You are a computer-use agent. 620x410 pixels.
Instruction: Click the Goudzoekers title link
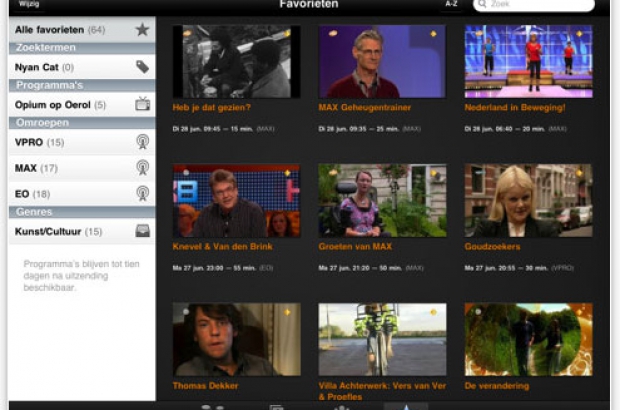[x=492, y=247]
